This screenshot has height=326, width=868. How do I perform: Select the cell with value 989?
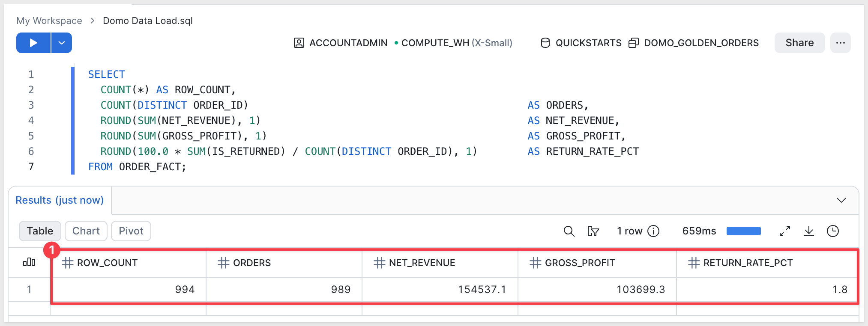pyautogui.click(x=284, y=290)
